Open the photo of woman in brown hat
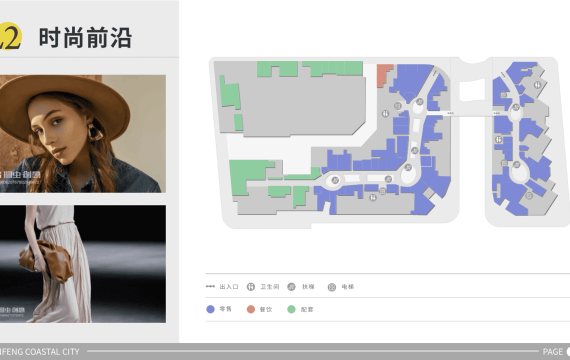Image resolution: width=570 pixels, height=360 pixels. [x=83, y=134]
